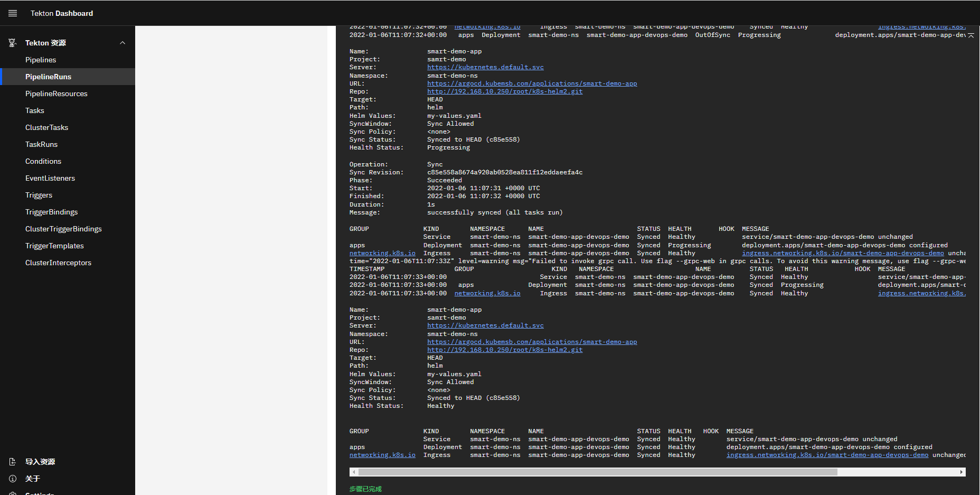The height and width of the screenshot is (495, 980).
Task: Go to PipelineResources
Action: [x=68, y=94]
